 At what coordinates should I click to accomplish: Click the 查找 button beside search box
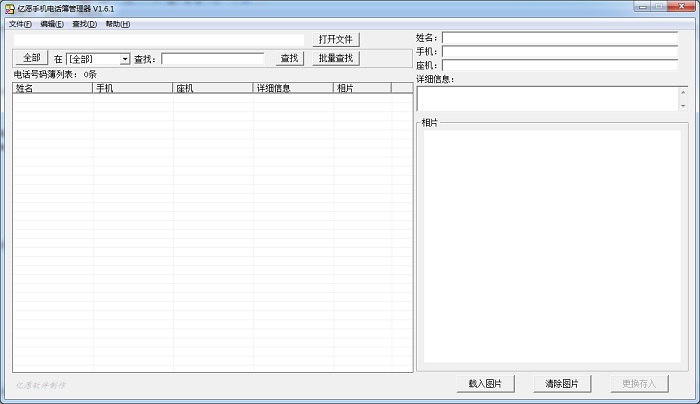tap(289, 59)
